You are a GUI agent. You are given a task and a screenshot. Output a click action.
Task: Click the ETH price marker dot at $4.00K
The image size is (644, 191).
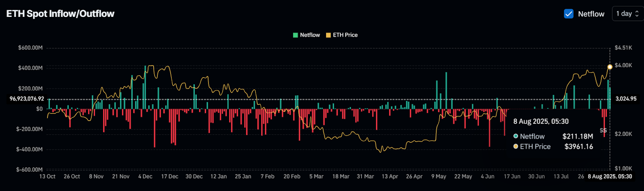[610, 67]
